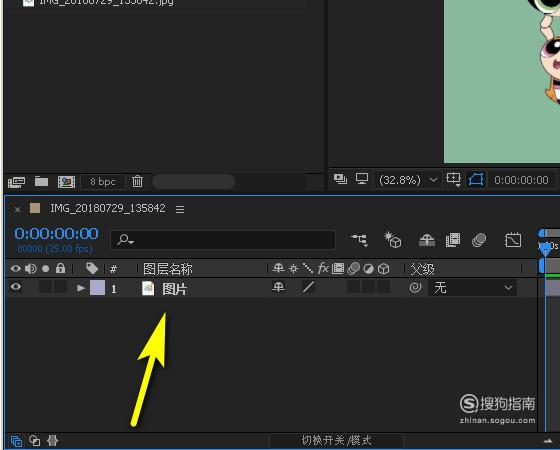560x450 pixels.
Task: Click Always Preview This View icon
Action: click(x=340, y=179)
